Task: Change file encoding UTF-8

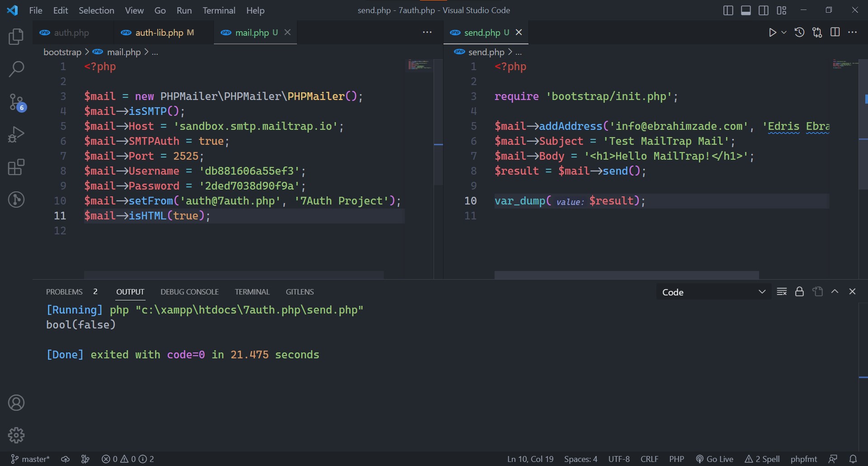Action: point(619,459)
